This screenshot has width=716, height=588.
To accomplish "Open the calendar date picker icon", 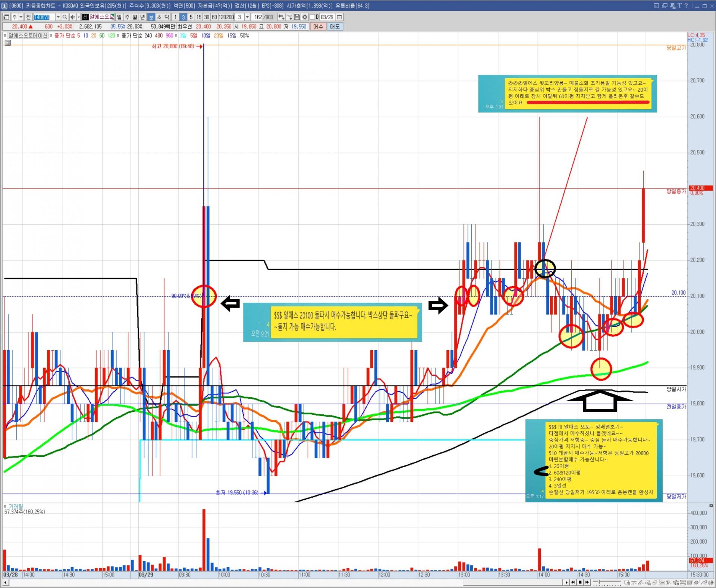I will click(340, 17).
